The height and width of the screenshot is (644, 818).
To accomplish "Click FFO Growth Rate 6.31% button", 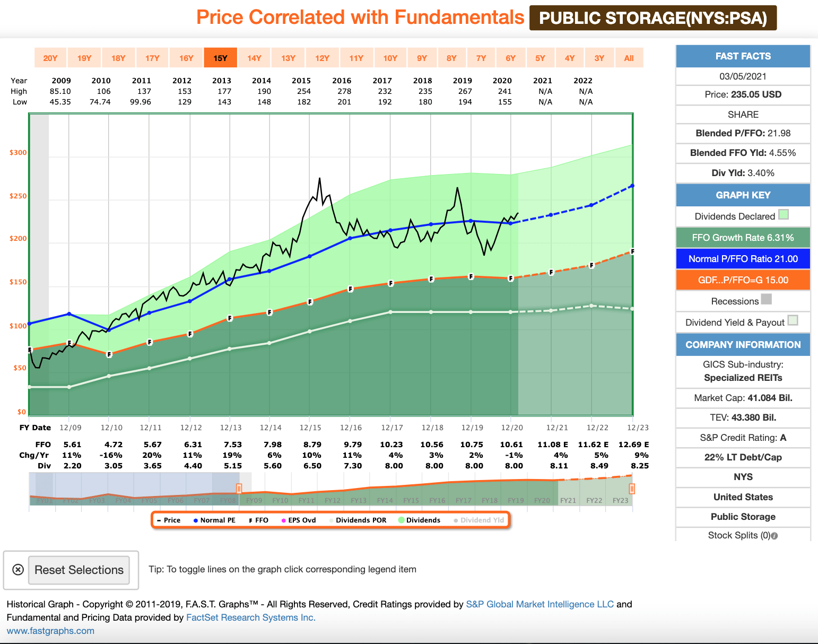I will (743, 238).
